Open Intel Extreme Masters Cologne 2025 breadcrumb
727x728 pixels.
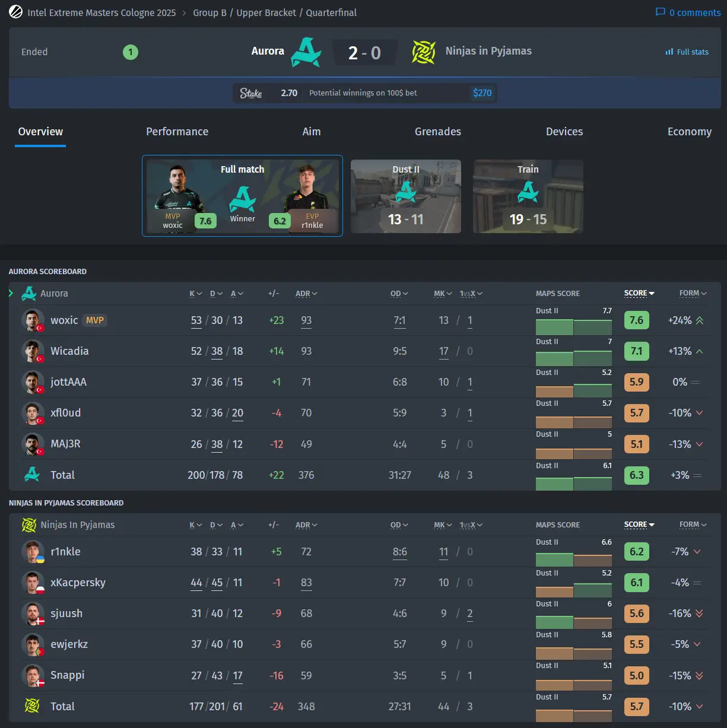(101, 12)
